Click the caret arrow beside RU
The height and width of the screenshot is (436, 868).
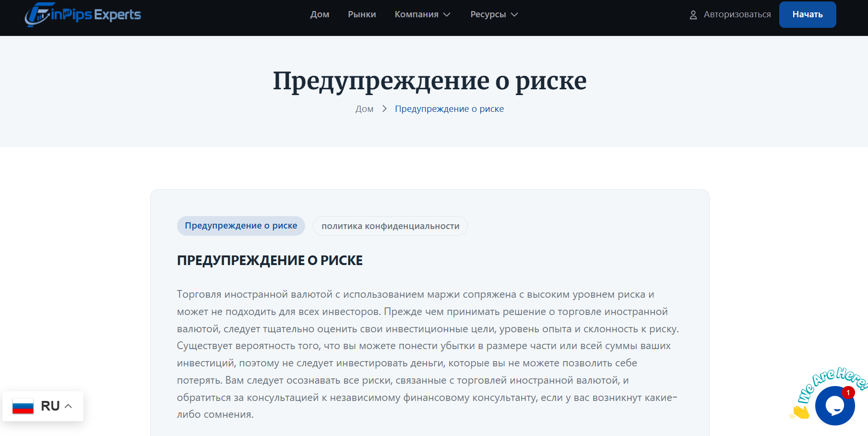(x=68, y=406)
